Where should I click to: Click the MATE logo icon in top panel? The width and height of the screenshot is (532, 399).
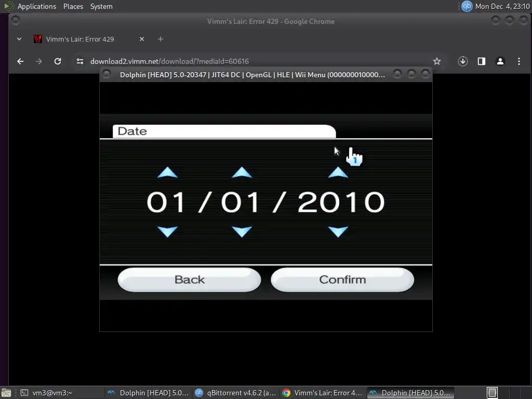(8, 6)
